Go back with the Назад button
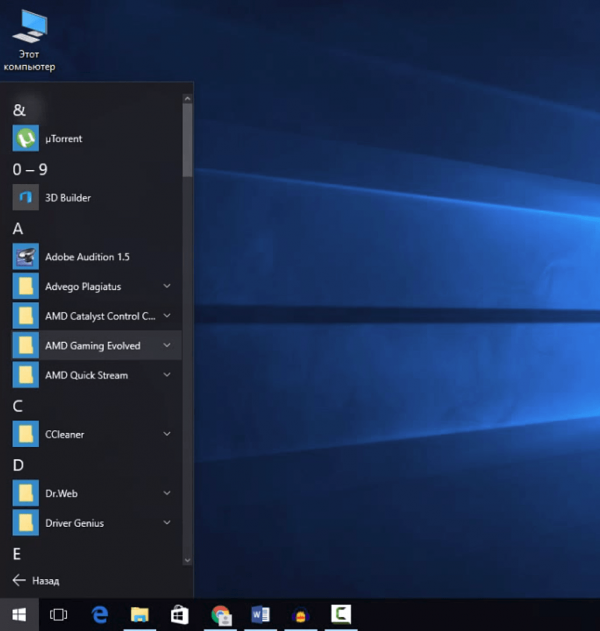 pos(36,580)
